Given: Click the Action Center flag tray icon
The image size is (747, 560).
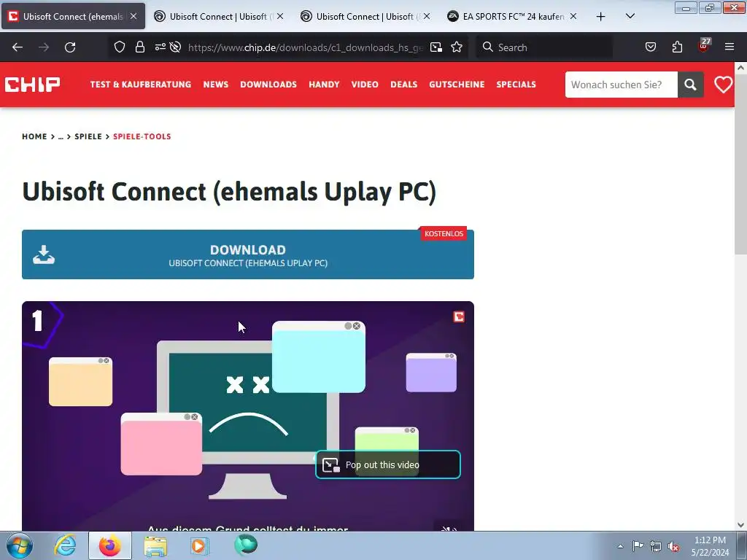Looking at the screenshot, I should coord(638,546).
